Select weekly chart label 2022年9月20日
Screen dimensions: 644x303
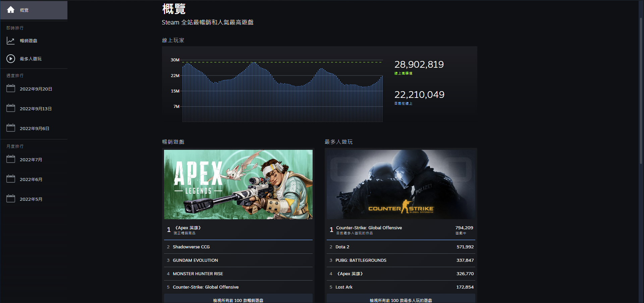pos(36,89)
